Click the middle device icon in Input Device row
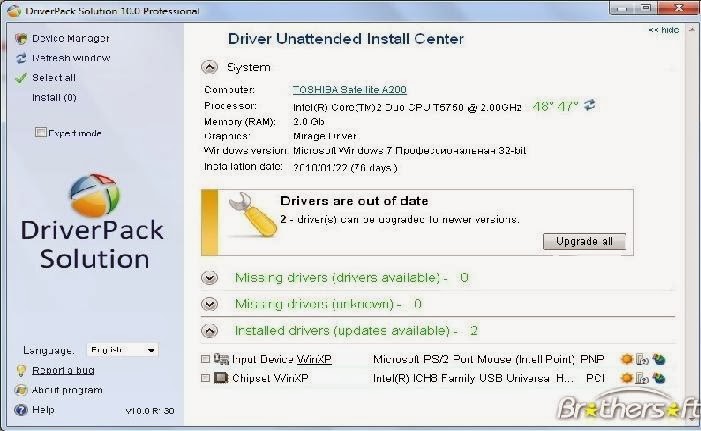The height and width of the screenshot is (431, 701). (642, 359)
